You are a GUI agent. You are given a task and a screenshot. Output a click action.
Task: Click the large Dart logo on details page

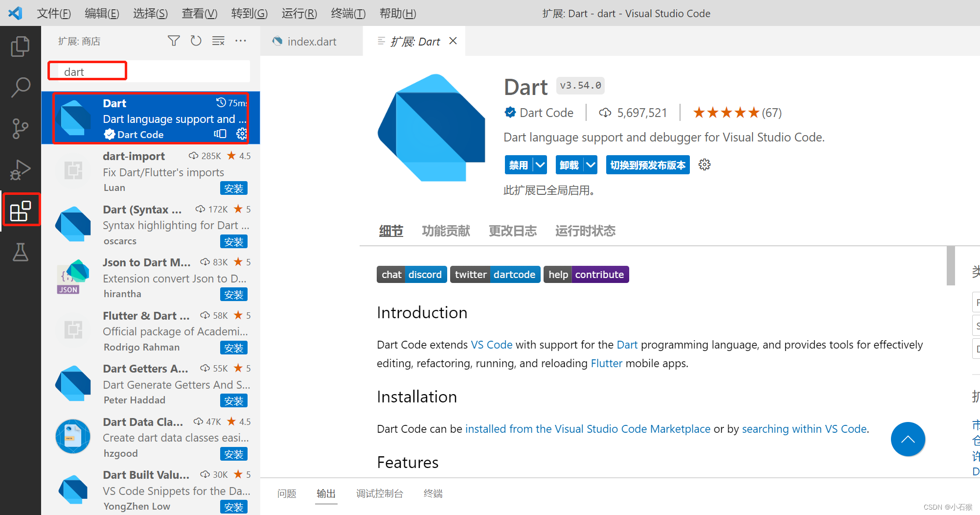(431, 128)
